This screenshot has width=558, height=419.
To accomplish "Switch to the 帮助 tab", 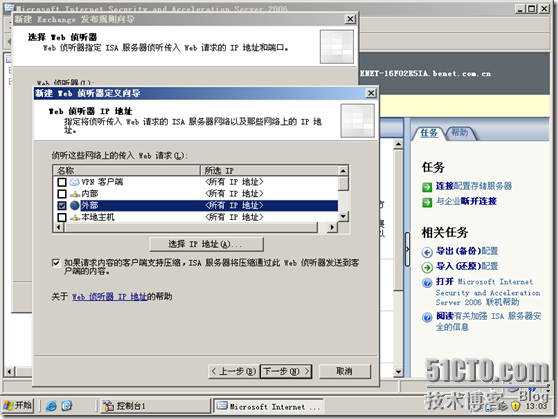I will coord(459,133).
